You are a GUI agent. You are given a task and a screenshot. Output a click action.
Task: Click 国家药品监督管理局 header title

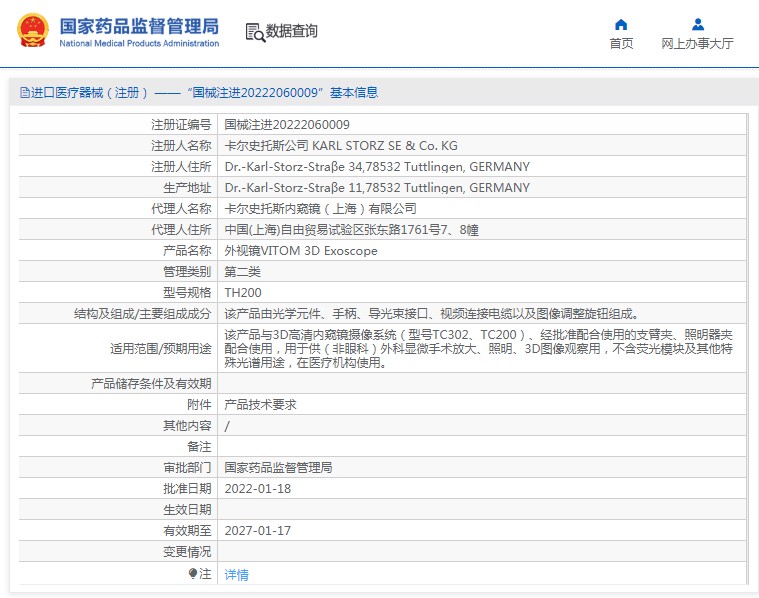pos(139,27)
